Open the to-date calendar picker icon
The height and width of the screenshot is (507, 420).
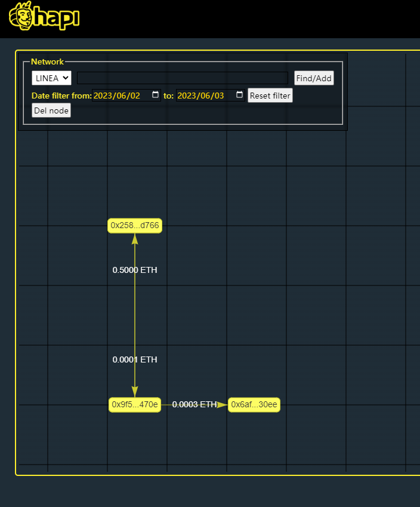click(239, 95)
